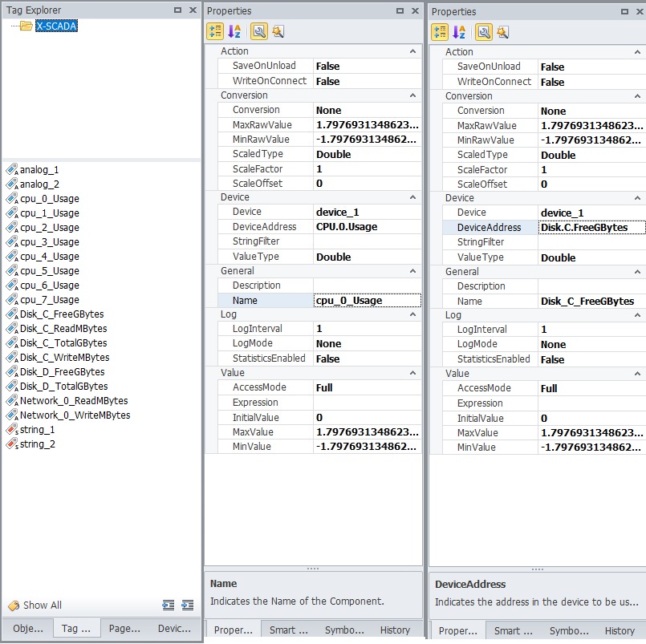This screenshot has height=644, width=646.
Task: Collapse Log category in middle Properties panel
Action: [412, 314]
